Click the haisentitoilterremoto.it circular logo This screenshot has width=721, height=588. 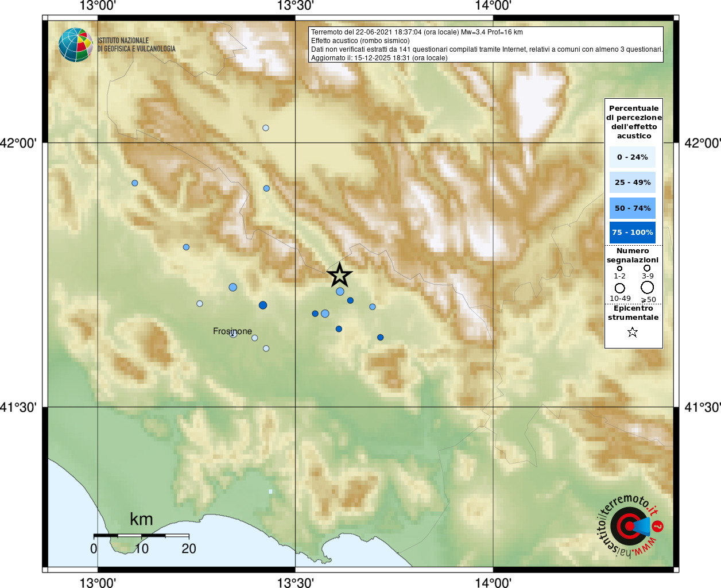(630, 525)
